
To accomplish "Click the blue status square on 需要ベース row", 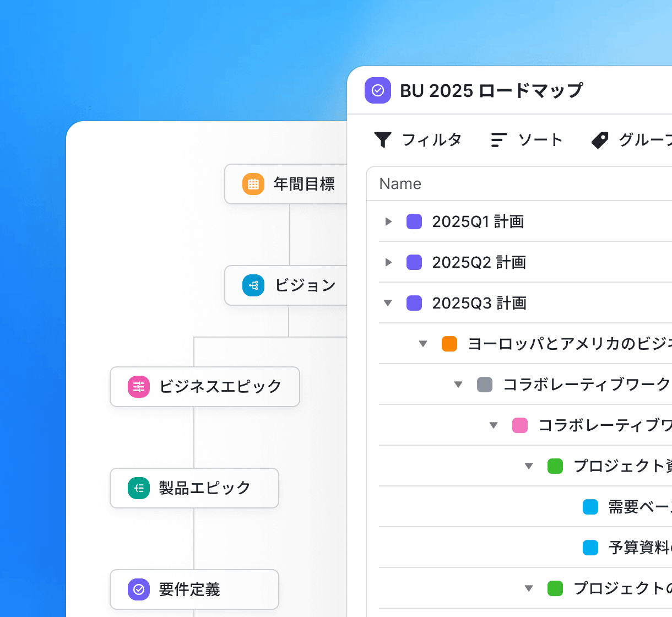I will (x=590, y=507).
